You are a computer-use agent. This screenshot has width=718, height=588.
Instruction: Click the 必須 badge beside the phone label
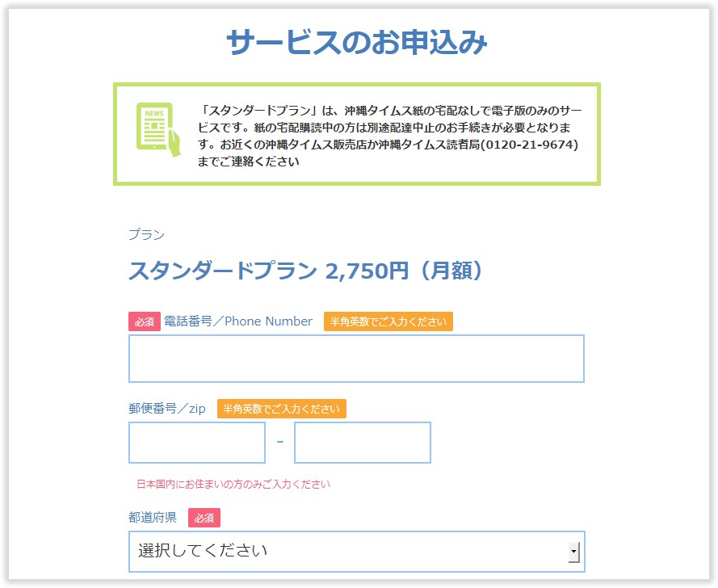pyautogui.click(x=145, y=321)
